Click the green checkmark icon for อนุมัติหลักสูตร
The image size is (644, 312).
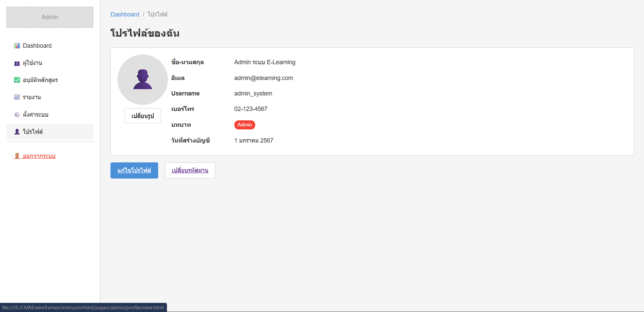[x=17, y=80]
